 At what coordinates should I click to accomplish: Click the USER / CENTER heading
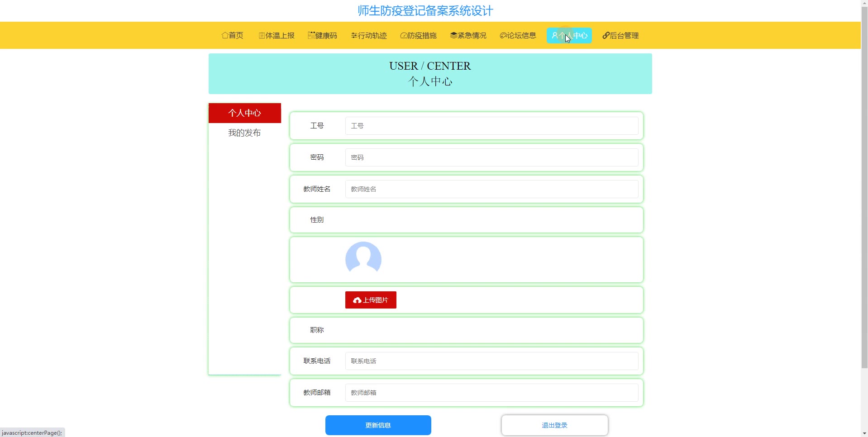[430, 66]
